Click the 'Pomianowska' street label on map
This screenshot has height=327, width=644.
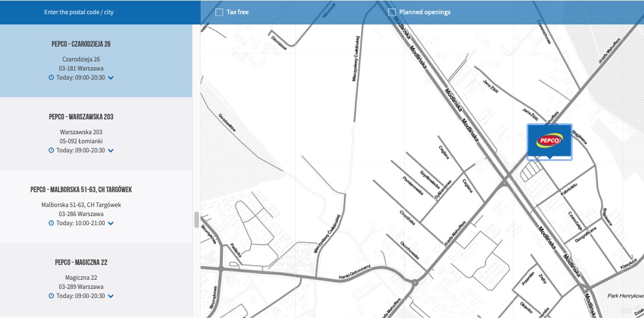point(412,185)
